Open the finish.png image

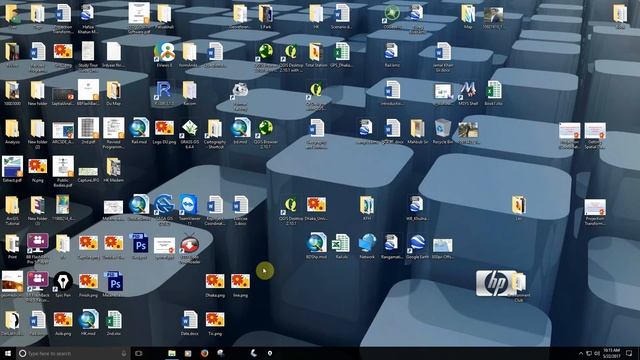tap(89, 282)
